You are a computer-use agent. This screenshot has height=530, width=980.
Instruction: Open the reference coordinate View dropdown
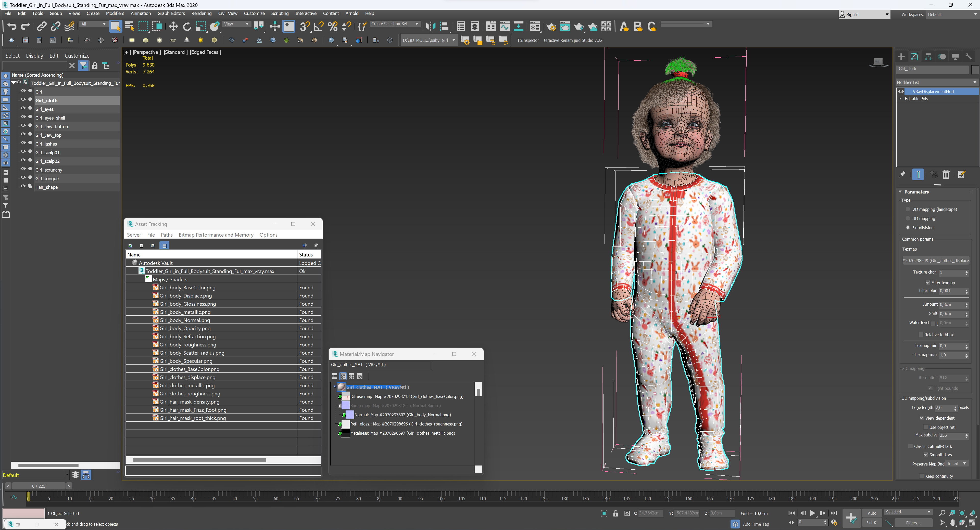coord(236,24)
